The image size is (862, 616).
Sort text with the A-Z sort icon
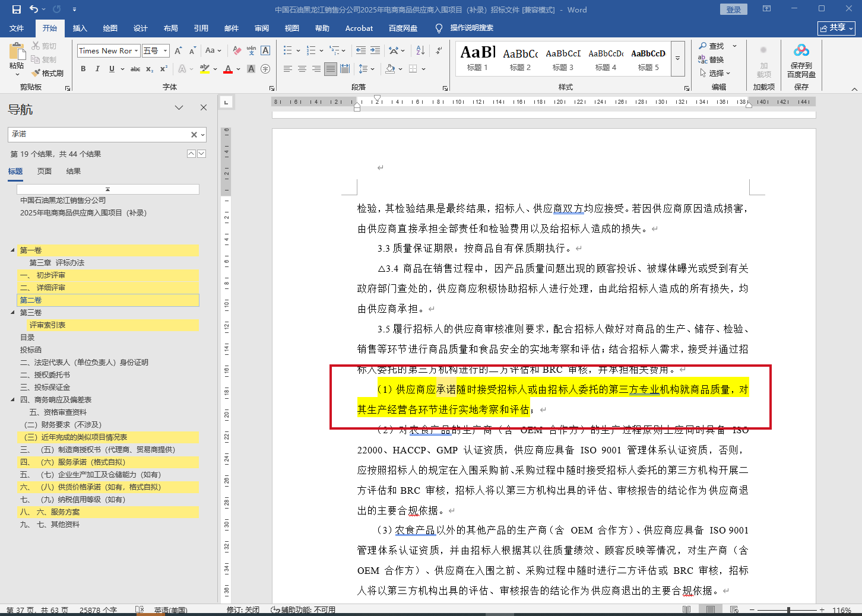(x=420, y=51)
